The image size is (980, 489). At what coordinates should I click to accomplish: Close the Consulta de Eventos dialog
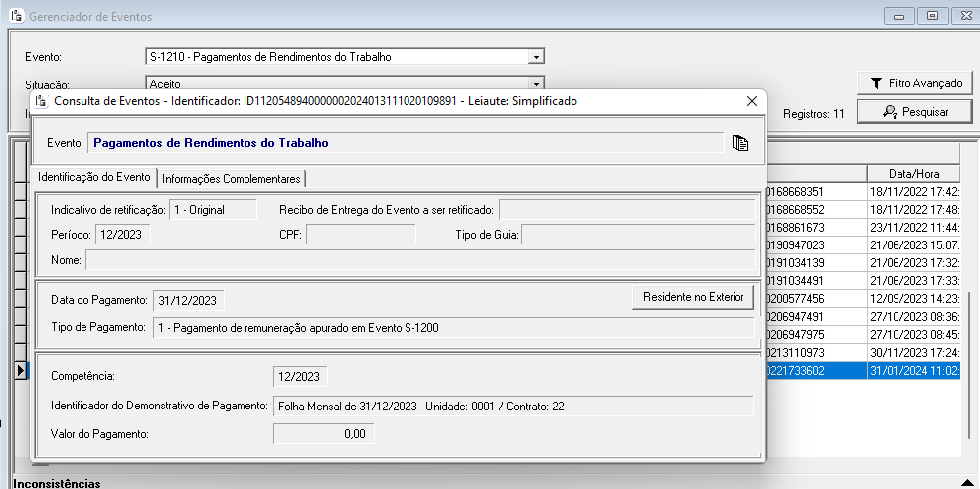click(x=752, y=101)
